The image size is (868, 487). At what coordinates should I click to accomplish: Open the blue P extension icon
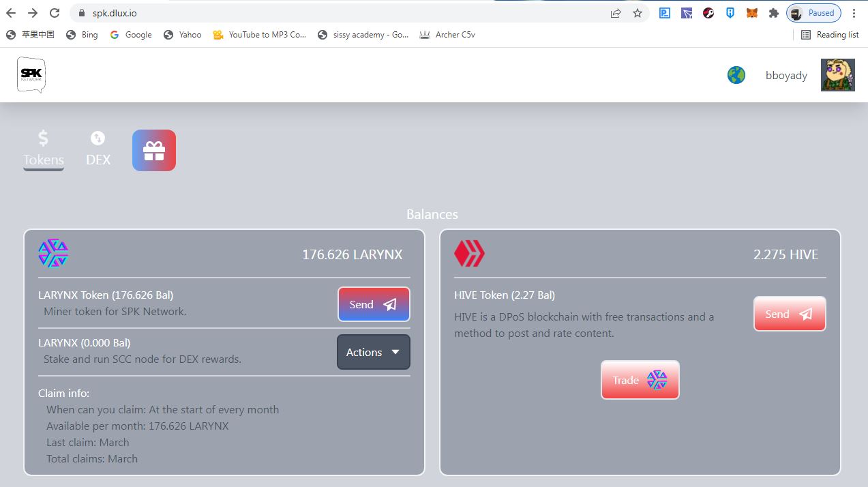coord(665,13)
